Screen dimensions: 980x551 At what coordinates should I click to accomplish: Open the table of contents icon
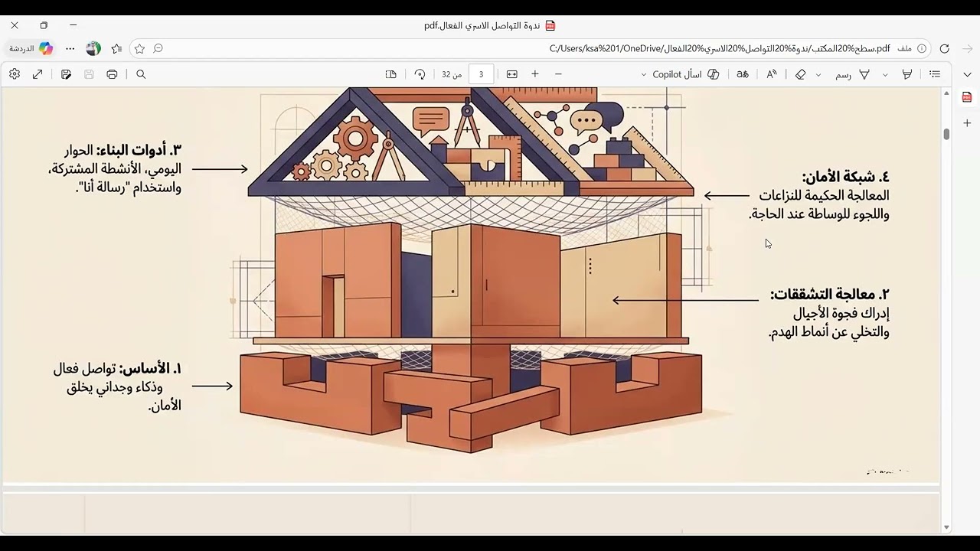935,74
